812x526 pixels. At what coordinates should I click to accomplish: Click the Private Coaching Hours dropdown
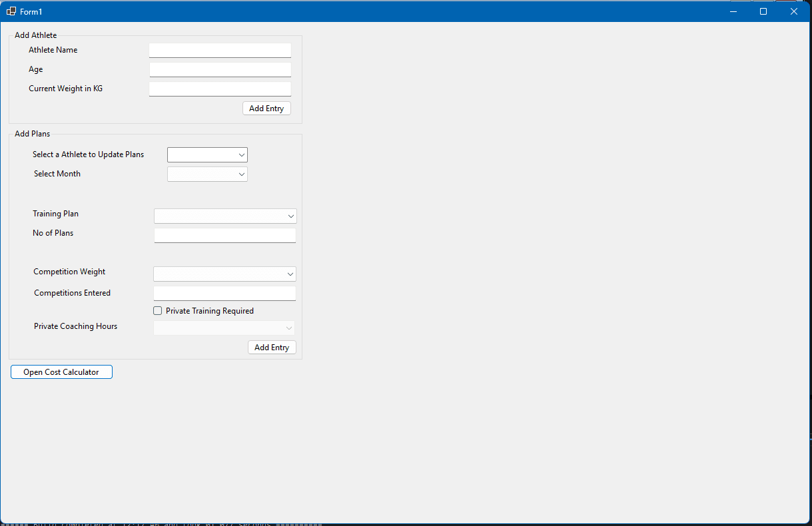[224, 328]
